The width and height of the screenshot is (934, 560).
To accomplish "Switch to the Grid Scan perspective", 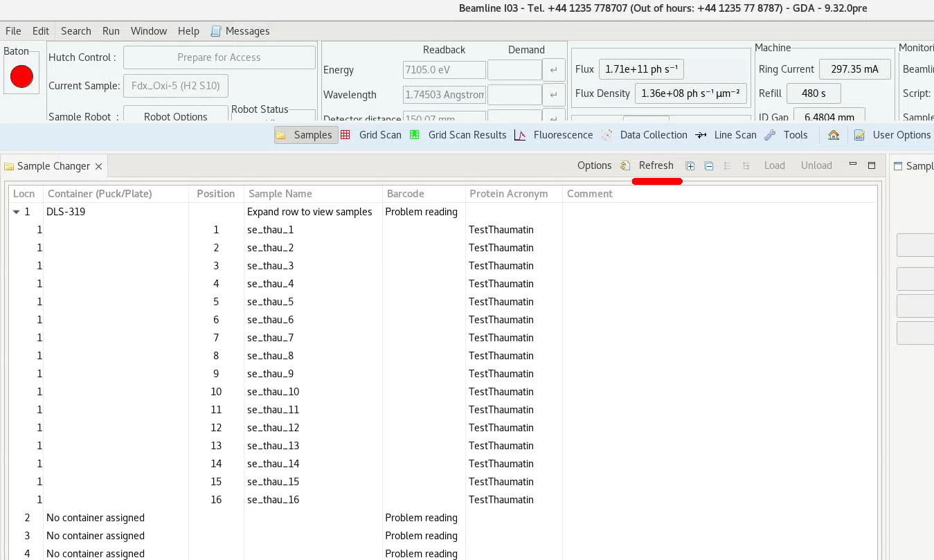I will 371,135.
